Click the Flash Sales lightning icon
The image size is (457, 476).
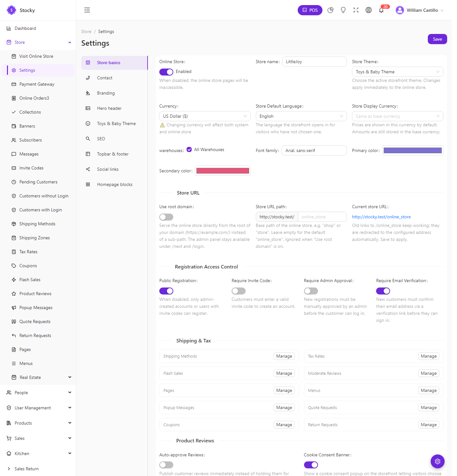(x=14, y=280)
